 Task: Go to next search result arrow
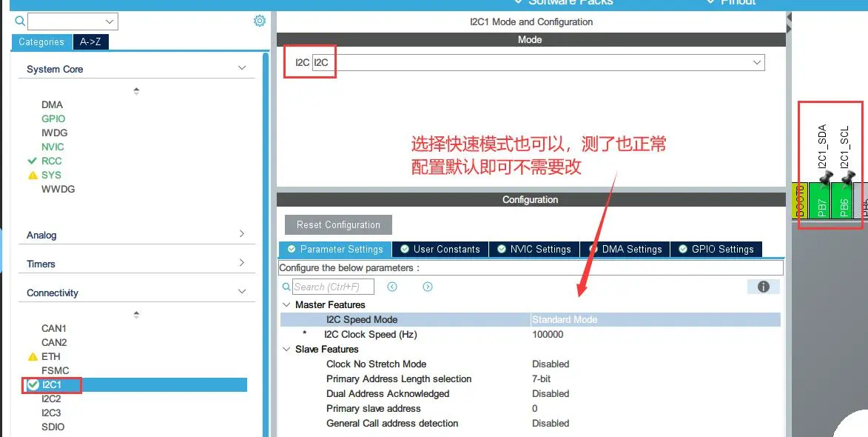pos(428,287)
